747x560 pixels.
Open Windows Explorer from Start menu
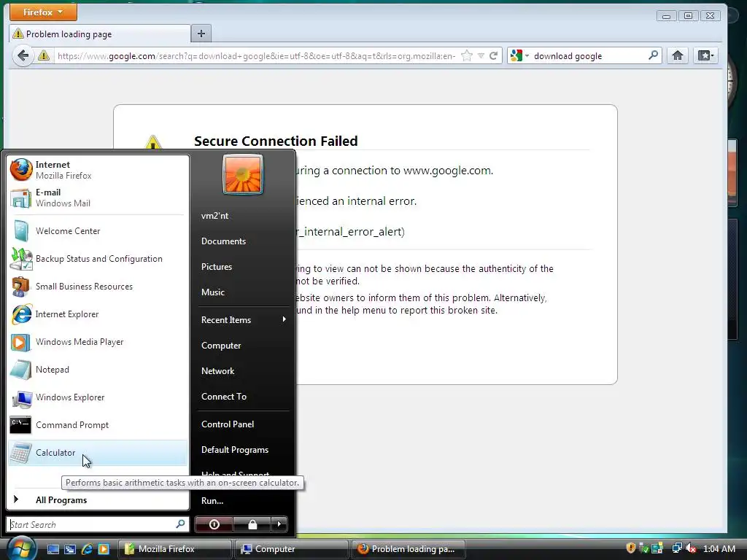(98, 397)
